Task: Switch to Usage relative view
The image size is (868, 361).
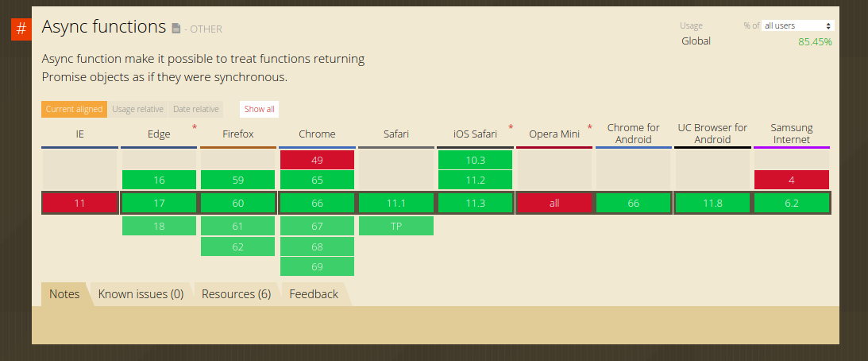Action: (137, 109)
